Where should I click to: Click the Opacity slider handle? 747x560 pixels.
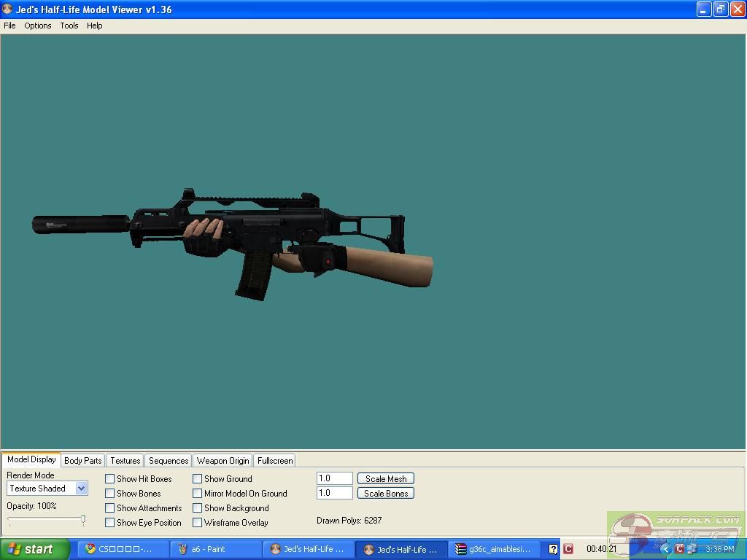pos(83,520)
